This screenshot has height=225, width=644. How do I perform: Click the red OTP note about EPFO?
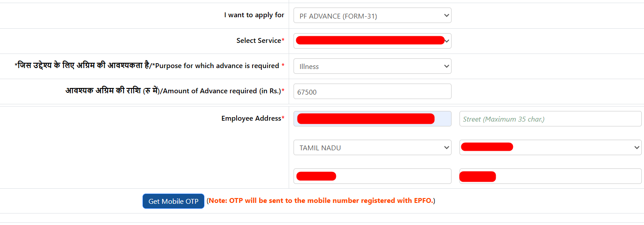pyautogui.click(x=321, y=201)
